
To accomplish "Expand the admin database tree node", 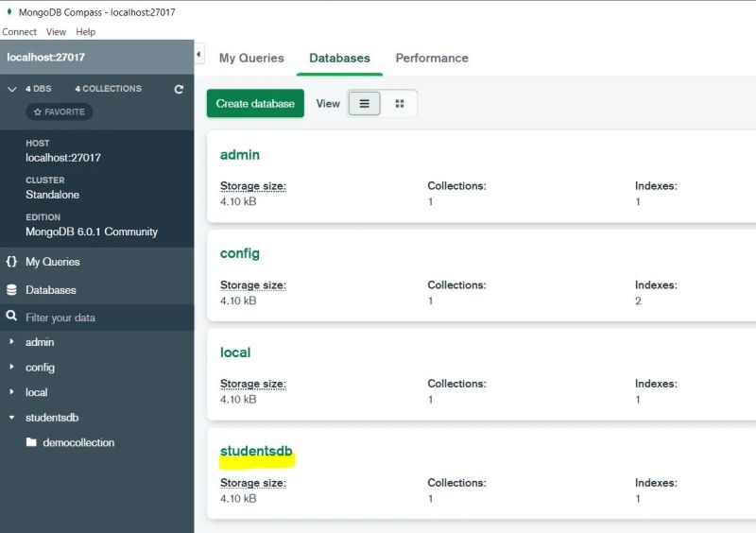I will pyautogui.click(x=11, y=341).
